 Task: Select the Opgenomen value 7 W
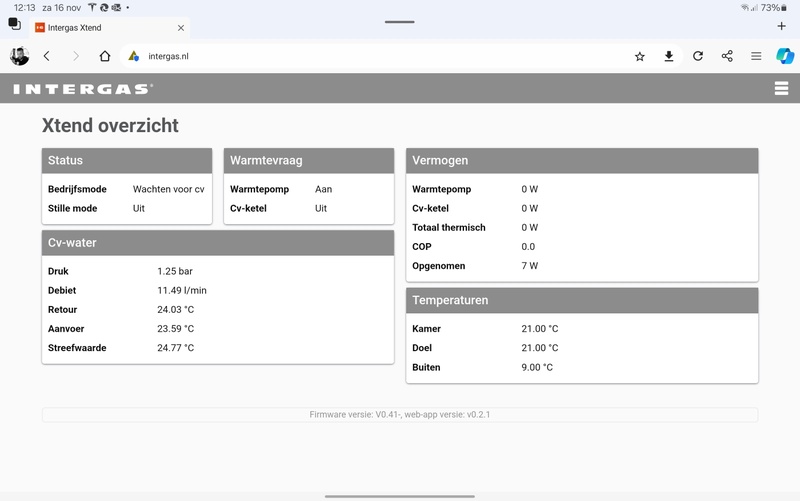click(530, 266)
